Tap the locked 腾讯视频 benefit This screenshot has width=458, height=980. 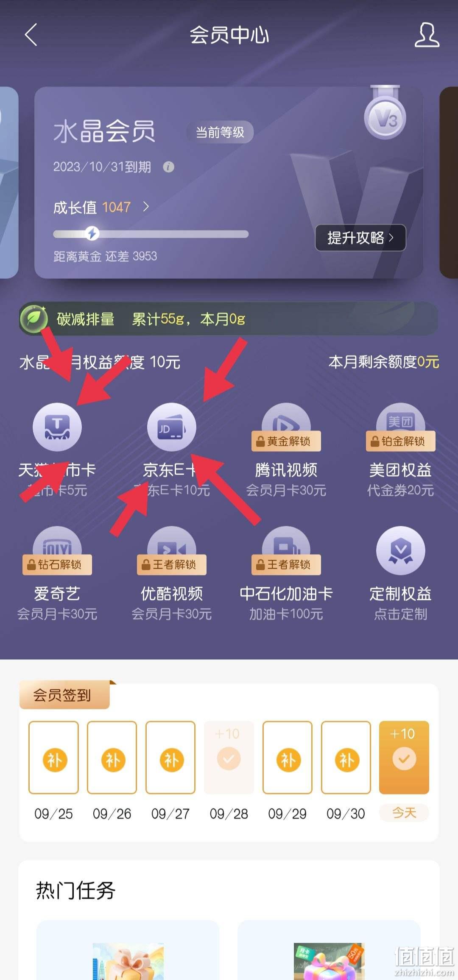(286, 450)
